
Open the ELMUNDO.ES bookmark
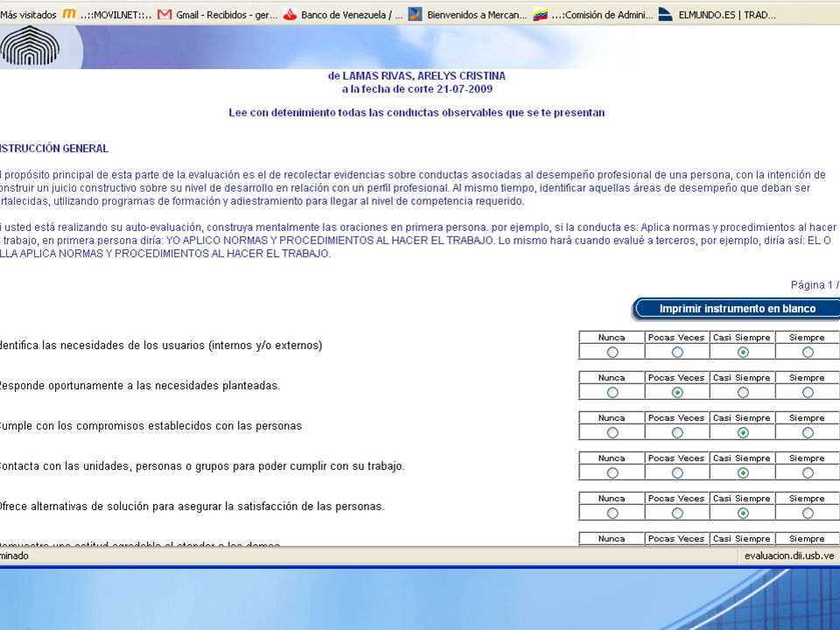tap(717, 15)
